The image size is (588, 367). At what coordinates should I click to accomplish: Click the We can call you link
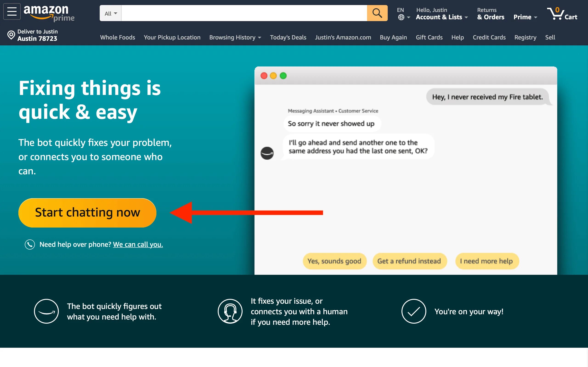tap(138, 244)
